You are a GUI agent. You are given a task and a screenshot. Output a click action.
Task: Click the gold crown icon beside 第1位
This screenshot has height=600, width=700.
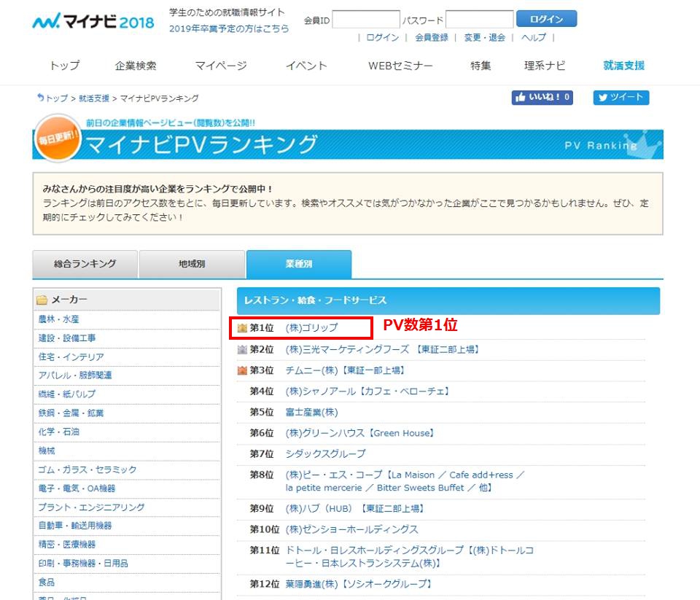coord(242,328)
